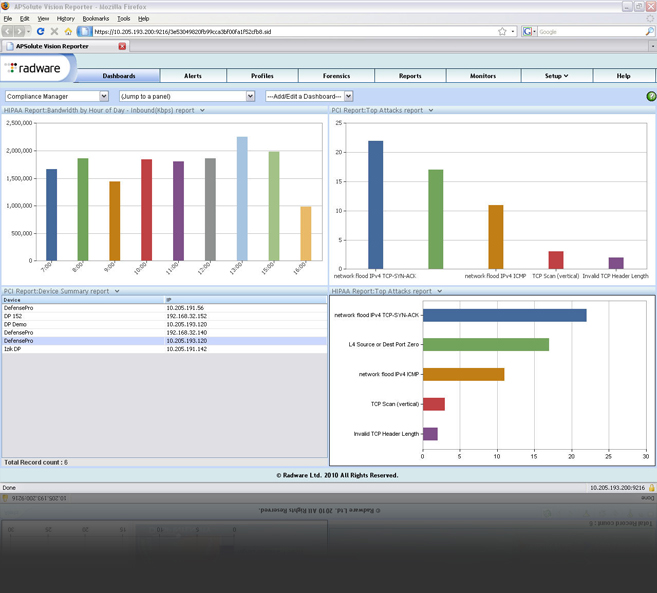657x593 pixels.
Task: Expand PCI Report Top Attacks menu arrow
Action: click(431, 110)
